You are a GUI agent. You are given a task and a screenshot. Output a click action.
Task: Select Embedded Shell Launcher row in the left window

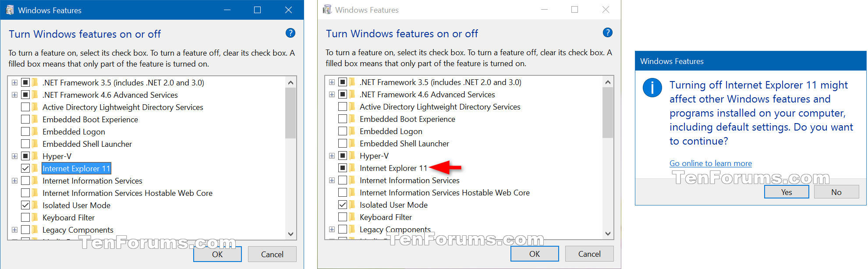coord(87,144)
